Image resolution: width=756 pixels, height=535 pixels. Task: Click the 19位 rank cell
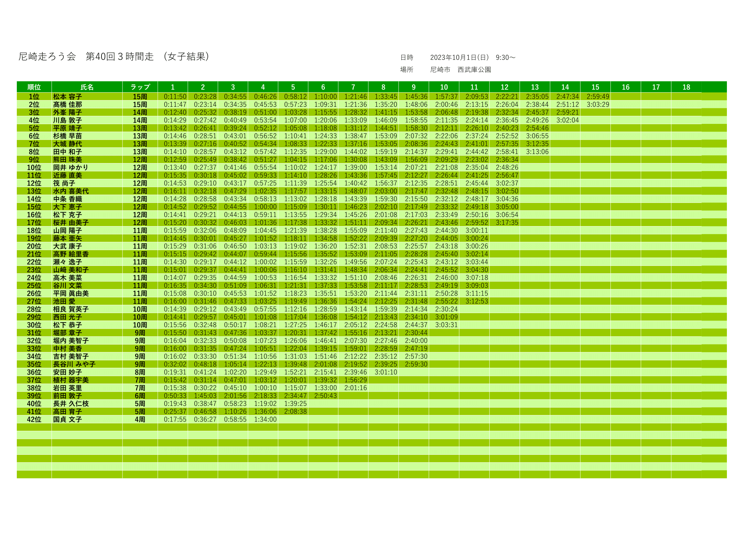[x=34, y=238]
